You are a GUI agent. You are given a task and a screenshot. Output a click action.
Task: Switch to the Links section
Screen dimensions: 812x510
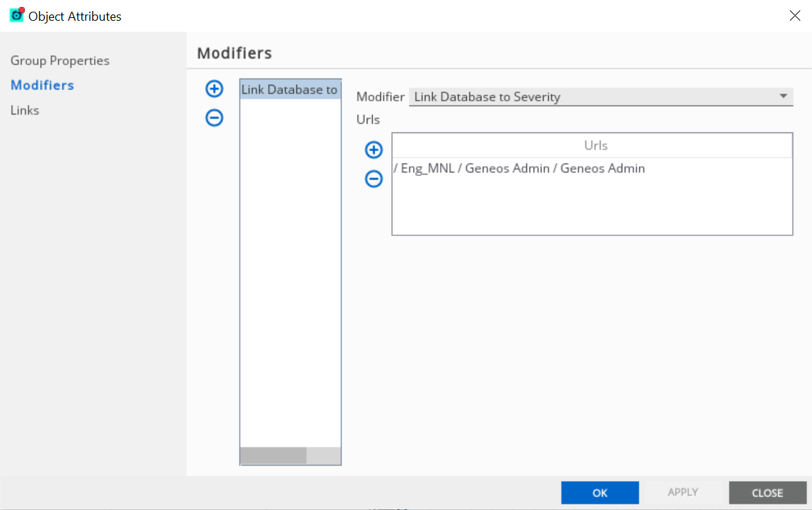pos(25,110)
